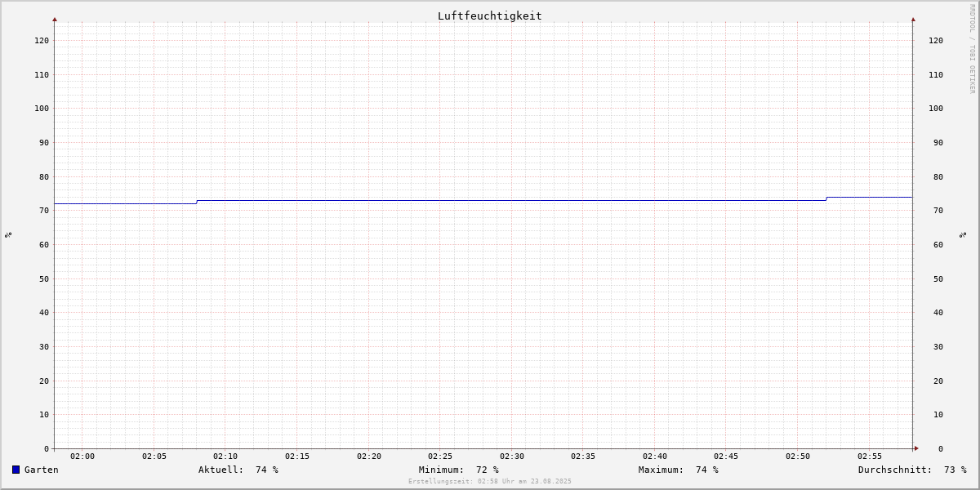This screenshot has height=490, width=980.
Task: Select the Minimum: 72 % value
Action: [459, 470]
